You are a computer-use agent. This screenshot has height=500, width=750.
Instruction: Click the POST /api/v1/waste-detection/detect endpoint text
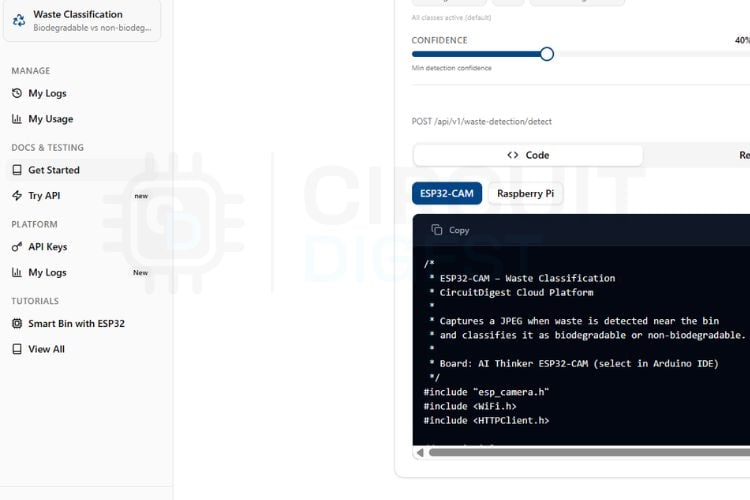[x=482, y=122]
